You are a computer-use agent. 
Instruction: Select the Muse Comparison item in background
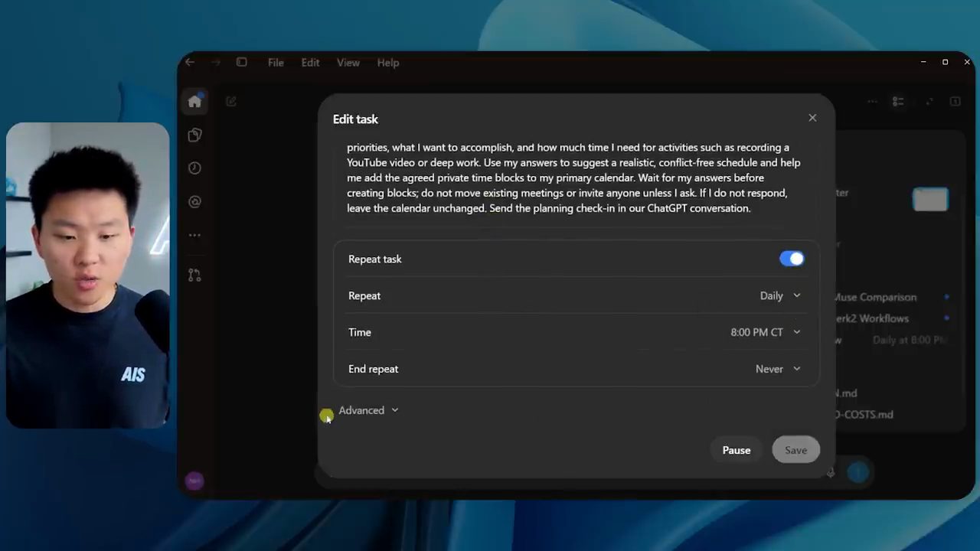876,297
